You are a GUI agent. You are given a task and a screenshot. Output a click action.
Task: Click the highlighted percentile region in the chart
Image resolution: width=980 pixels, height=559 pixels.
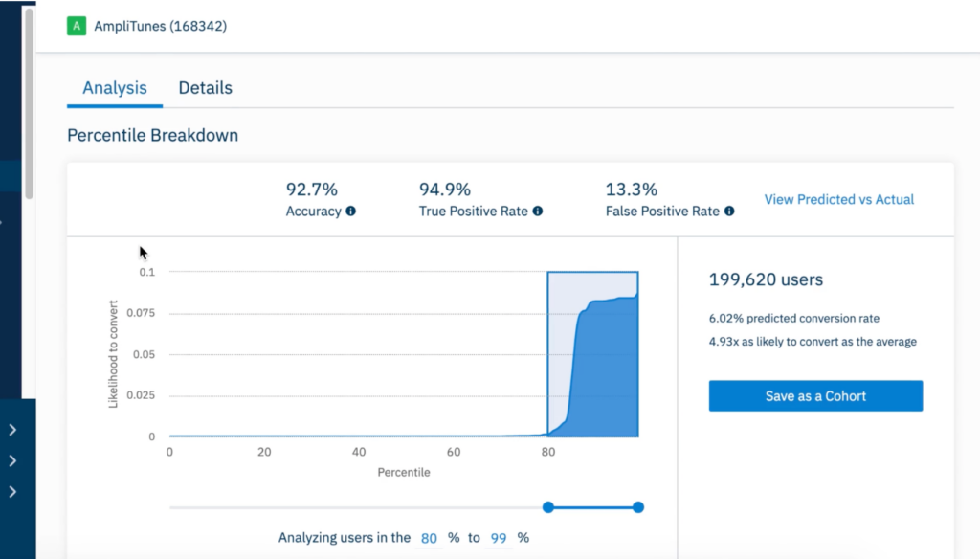(592, 354)
